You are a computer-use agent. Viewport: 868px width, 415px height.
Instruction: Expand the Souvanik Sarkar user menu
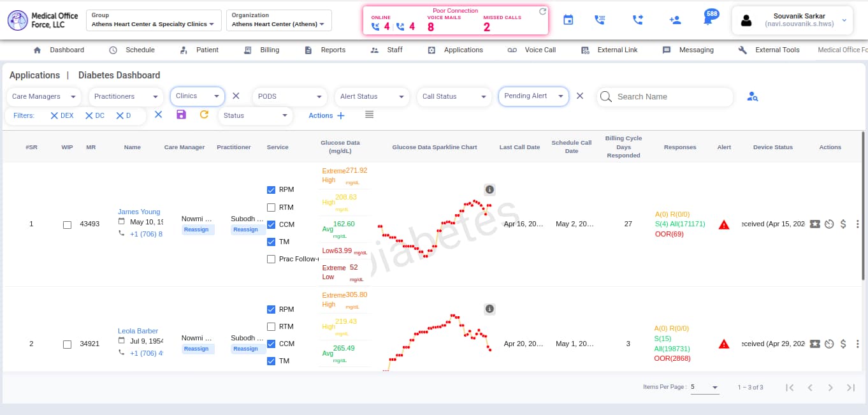pos(792,20)
